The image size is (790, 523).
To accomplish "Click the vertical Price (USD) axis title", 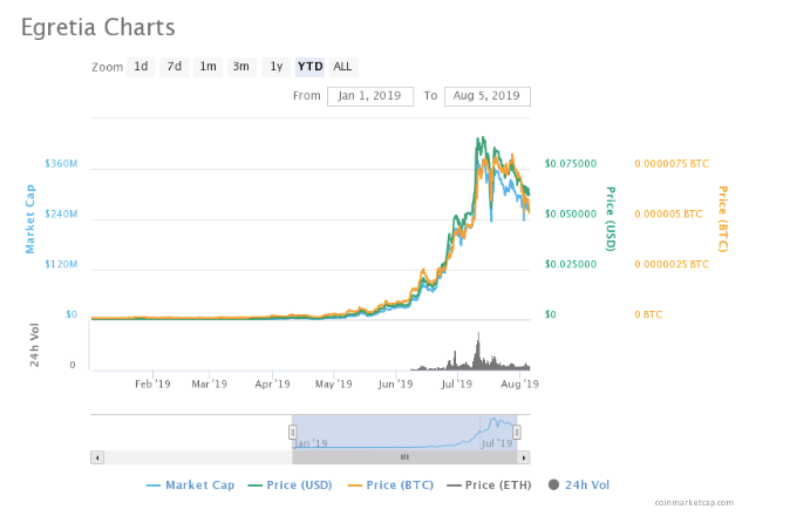I will point(610,219).
